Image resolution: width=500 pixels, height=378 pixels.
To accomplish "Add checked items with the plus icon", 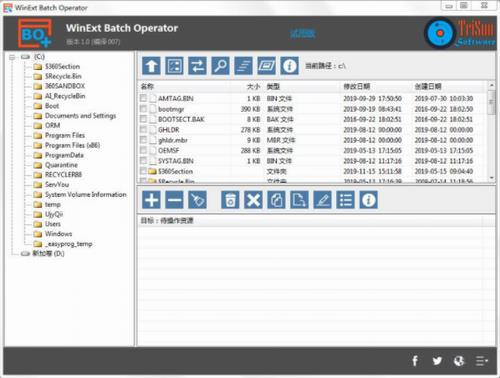I will 151,200.
